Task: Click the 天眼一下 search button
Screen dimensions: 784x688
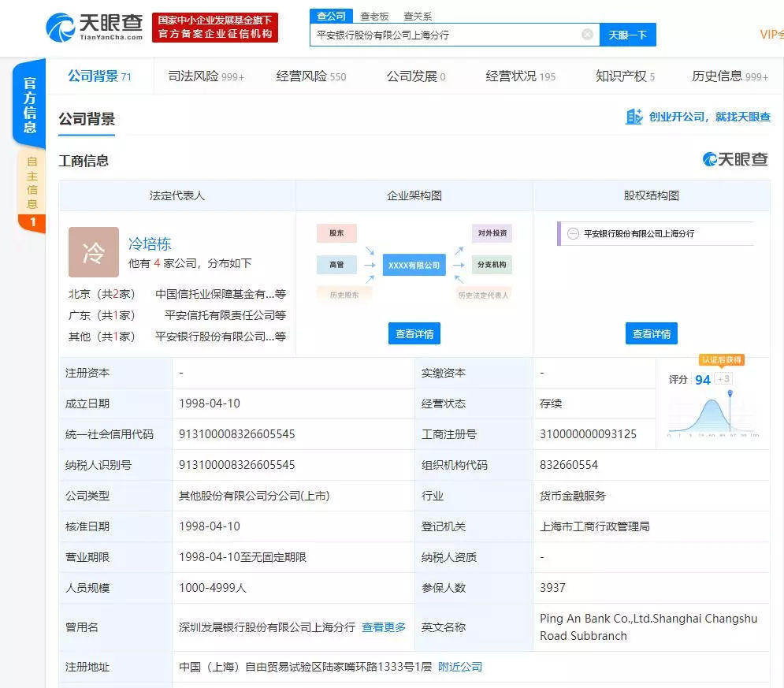Action: click(627, 35)
